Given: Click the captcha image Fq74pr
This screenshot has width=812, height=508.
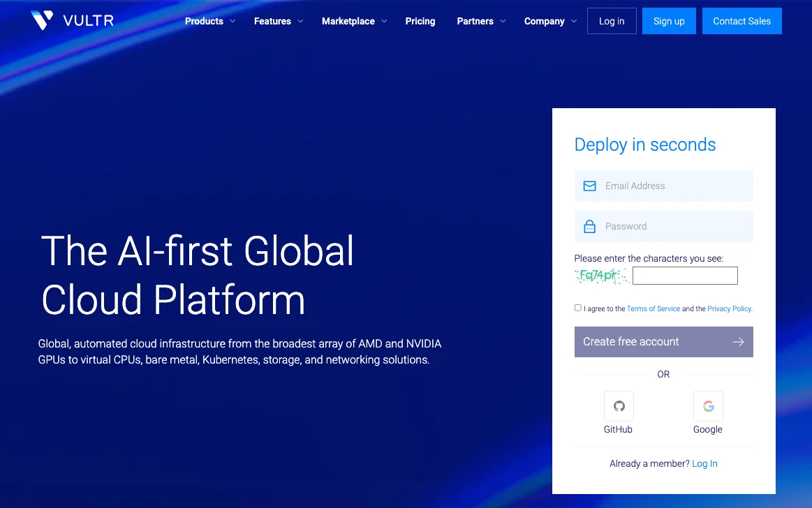Looking at the screenshot, I should point(601,276).
